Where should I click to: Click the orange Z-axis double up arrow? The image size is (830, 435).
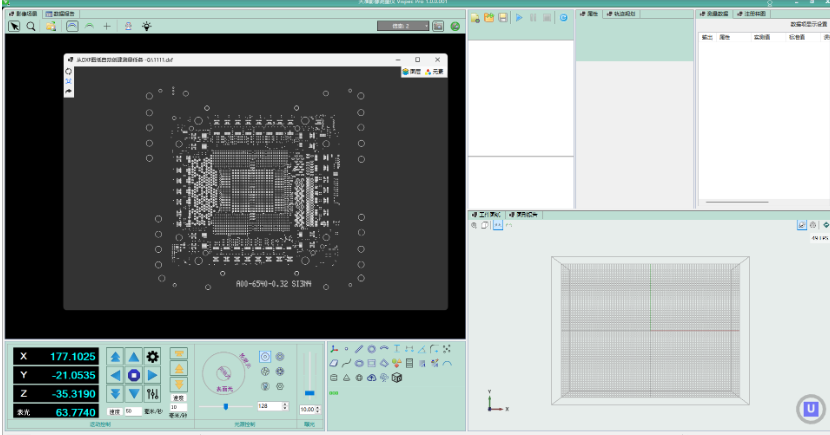point(179,369)
